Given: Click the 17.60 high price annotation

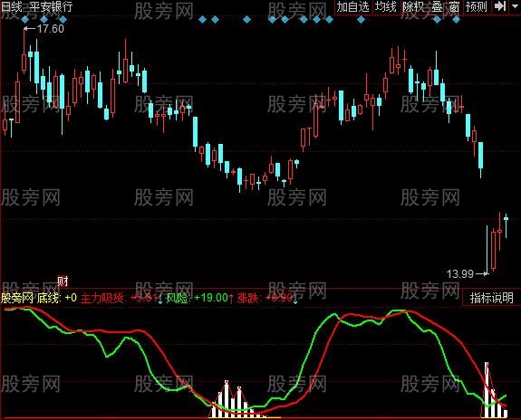Looking at the screenshot, I should (x=51, y=29).
